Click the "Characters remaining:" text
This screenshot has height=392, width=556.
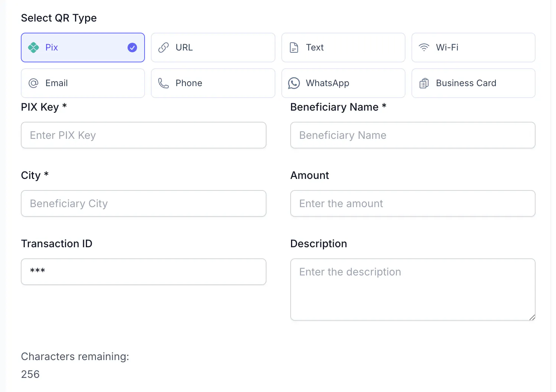(x=75, y=356)
